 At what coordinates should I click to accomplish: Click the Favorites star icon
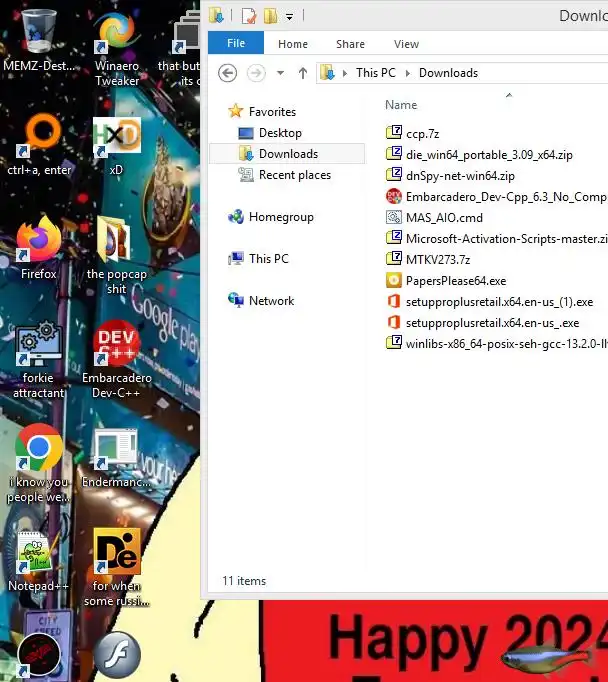tap(236, 110)
